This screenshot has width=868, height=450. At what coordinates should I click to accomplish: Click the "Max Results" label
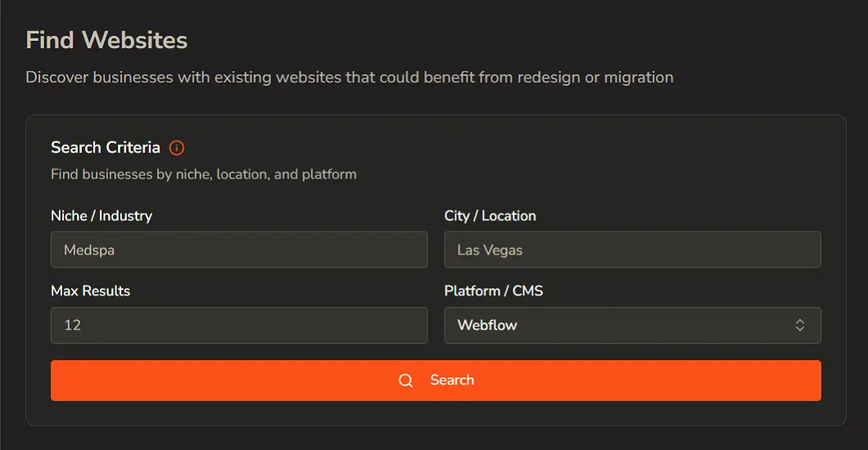(90, 291)
